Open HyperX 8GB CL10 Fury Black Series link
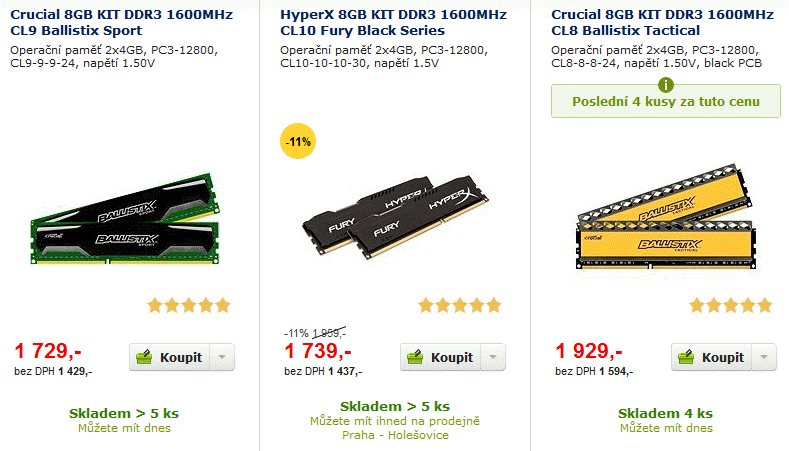The image size is (789, 451). 393,22
